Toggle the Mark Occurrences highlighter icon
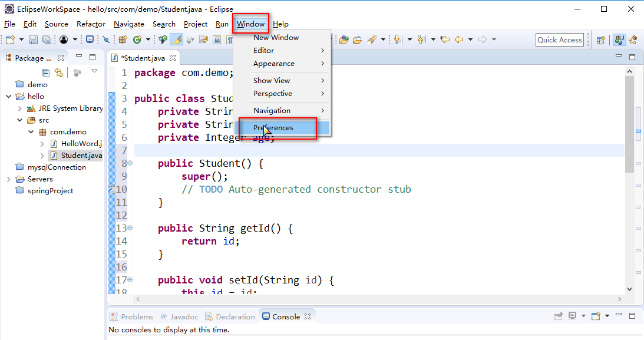The width and height of the screenshot is (644, 340). [x=177, y=39]
